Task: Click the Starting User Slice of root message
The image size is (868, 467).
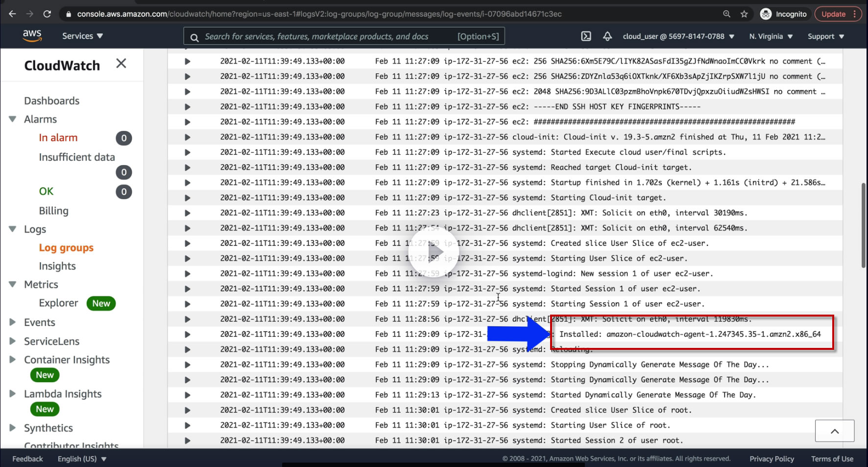Action: coord(610,425)
